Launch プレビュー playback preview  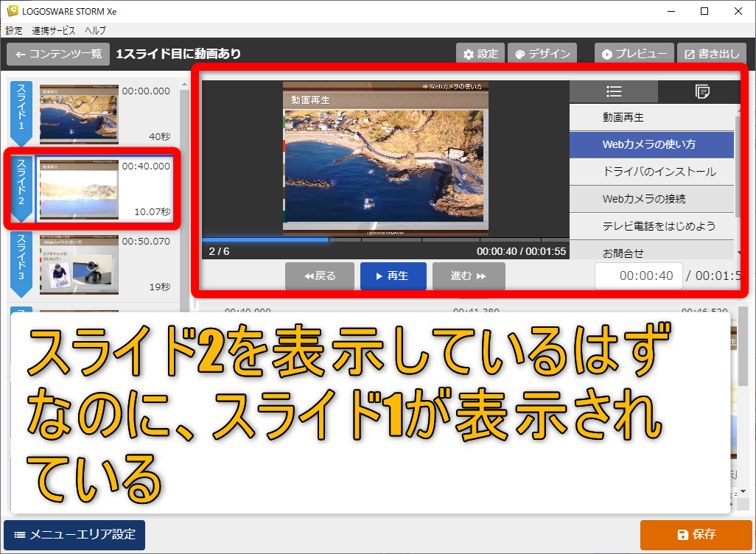coord(634,54)
